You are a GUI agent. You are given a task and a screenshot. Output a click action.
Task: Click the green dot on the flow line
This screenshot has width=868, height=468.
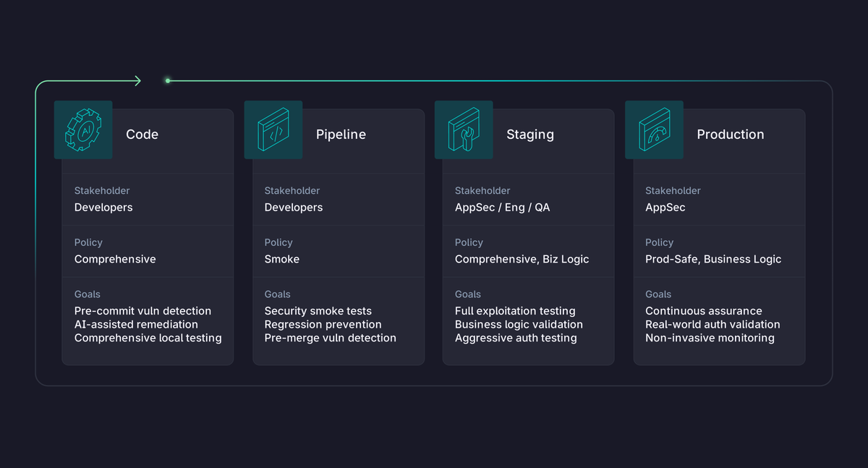[168, 81]
